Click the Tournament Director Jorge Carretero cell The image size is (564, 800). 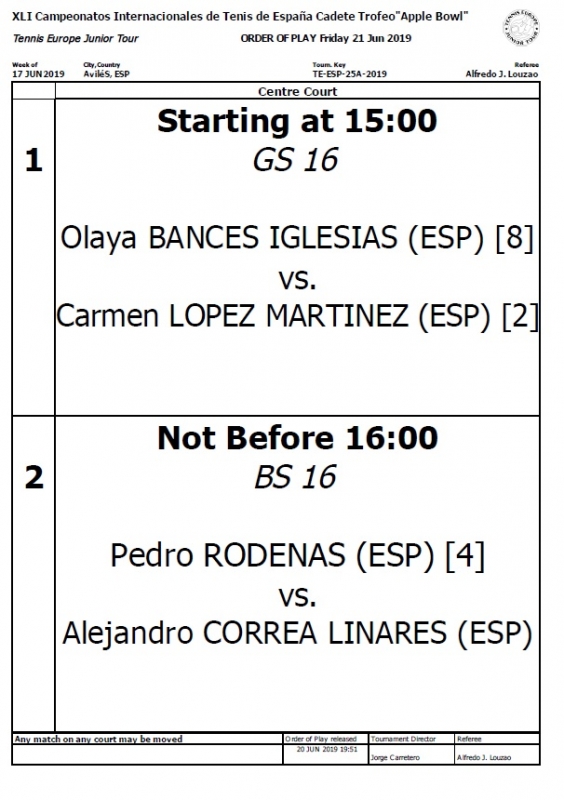click(411, 753)
